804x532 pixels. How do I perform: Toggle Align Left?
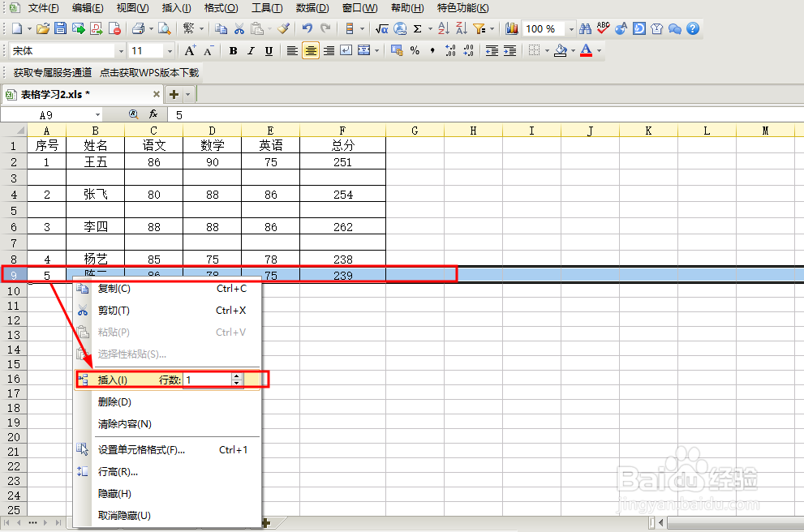click(292, 51)
